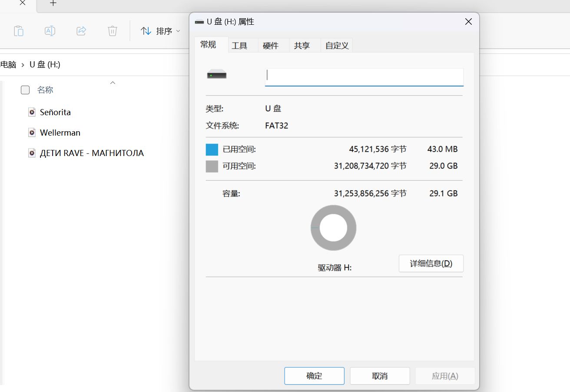Screen dimensions: 570x392
Task: Click the U 盘 (H:) 属性 dialog title icon
Action: (x=199, y=21)
